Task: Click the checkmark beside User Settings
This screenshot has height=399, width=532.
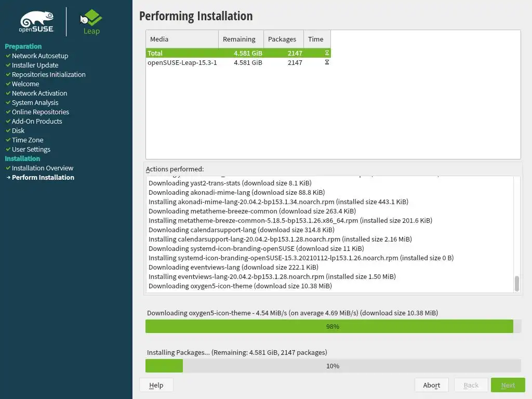Action: point(8,149)
